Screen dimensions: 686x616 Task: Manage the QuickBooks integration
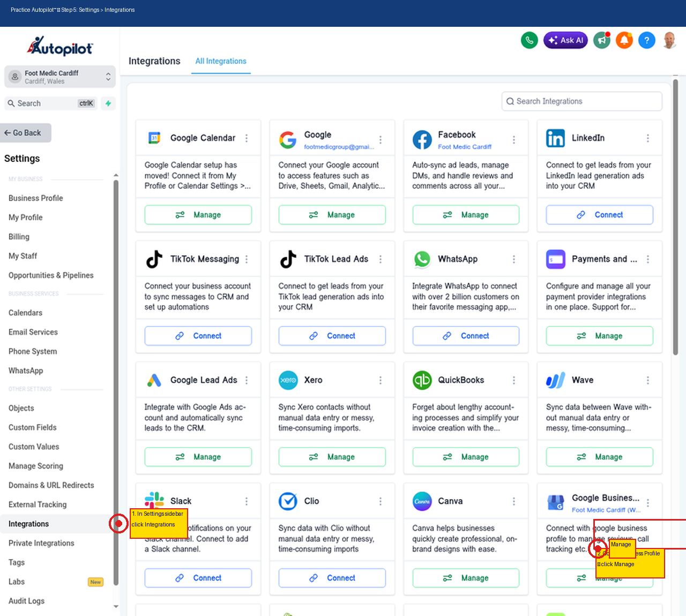(466, 457)
